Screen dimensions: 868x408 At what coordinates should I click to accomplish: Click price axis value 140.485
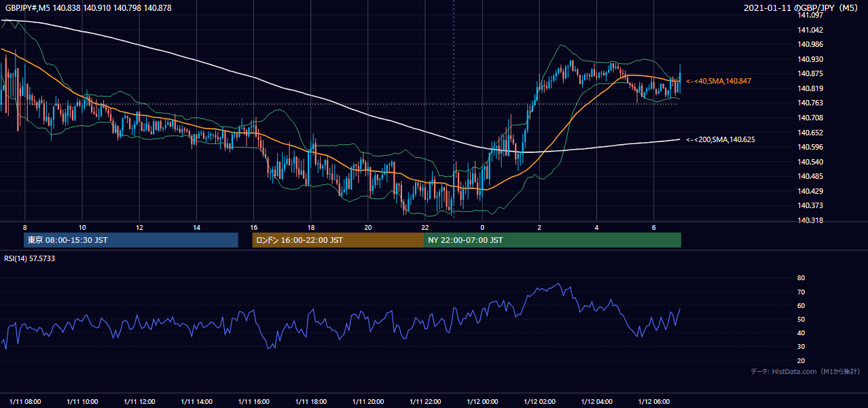coord(810,176)
